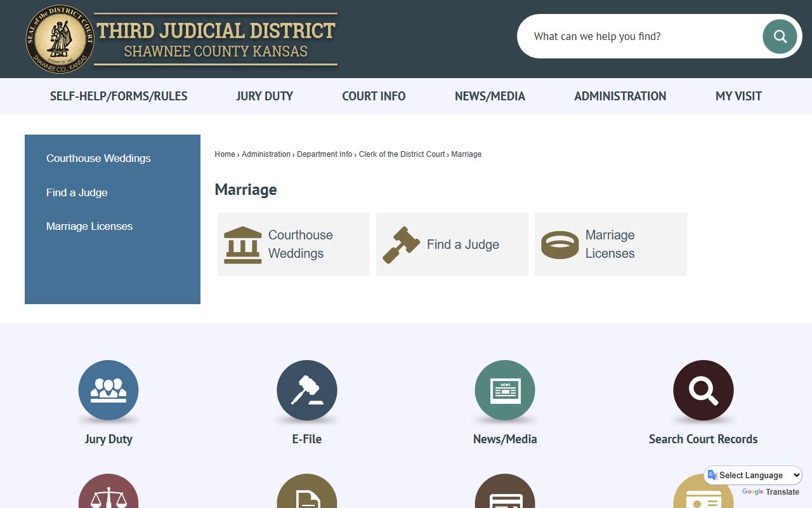The height and width of the screenshot is (508, 812).
Task: Click the Jury Duty quick link label
Action: [108, 439]
